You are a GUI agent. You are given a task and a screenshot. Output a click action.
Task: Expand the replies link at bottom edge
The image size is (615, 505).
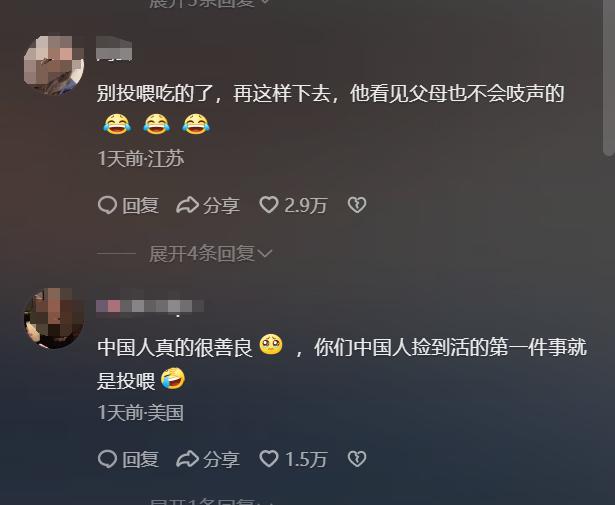pos(211,501)
